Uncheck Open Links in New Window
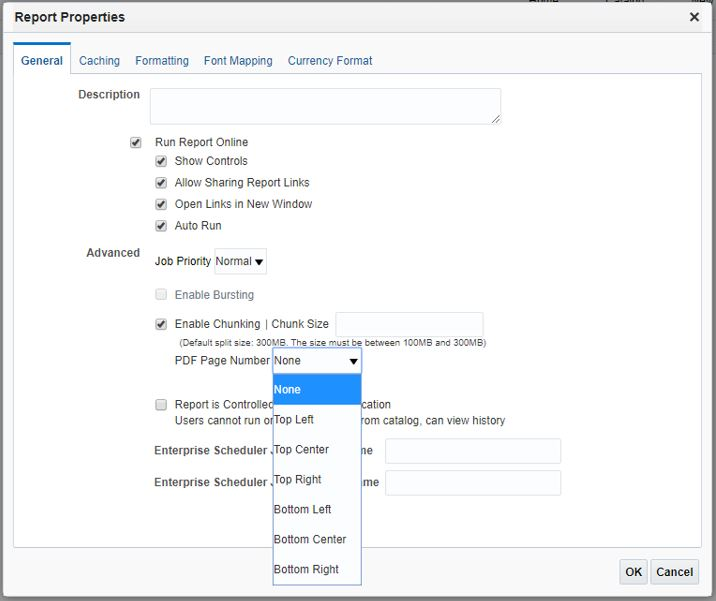 pos(161,204)
